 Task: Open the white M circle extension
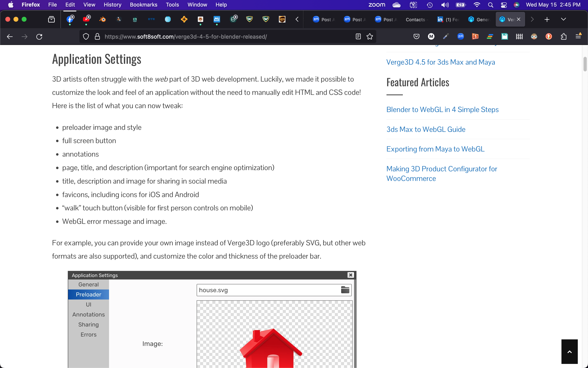point(431,37)
